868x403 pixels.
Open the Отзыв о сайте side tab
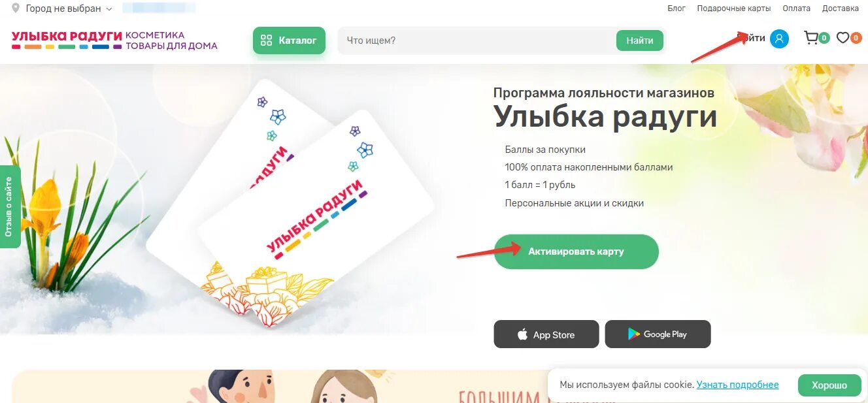(x=9, y=206)
